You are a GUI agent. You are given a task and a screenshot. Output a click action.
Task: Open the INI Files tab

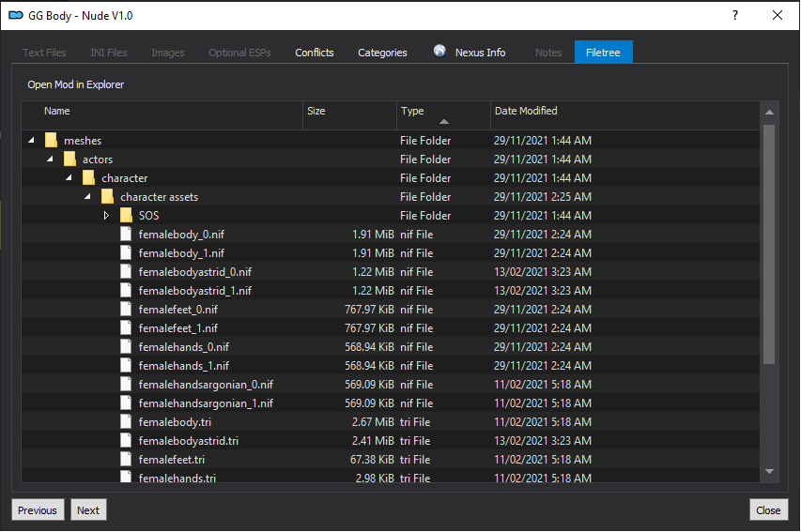tap(109, 53)
